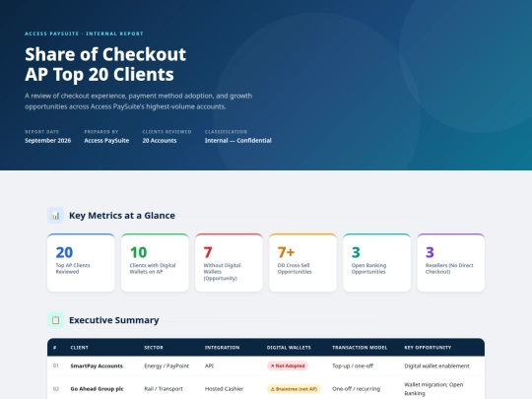
Task: Click 'Digital wallet enablement' opportunity cell
Action: click(x=437, y=366)
